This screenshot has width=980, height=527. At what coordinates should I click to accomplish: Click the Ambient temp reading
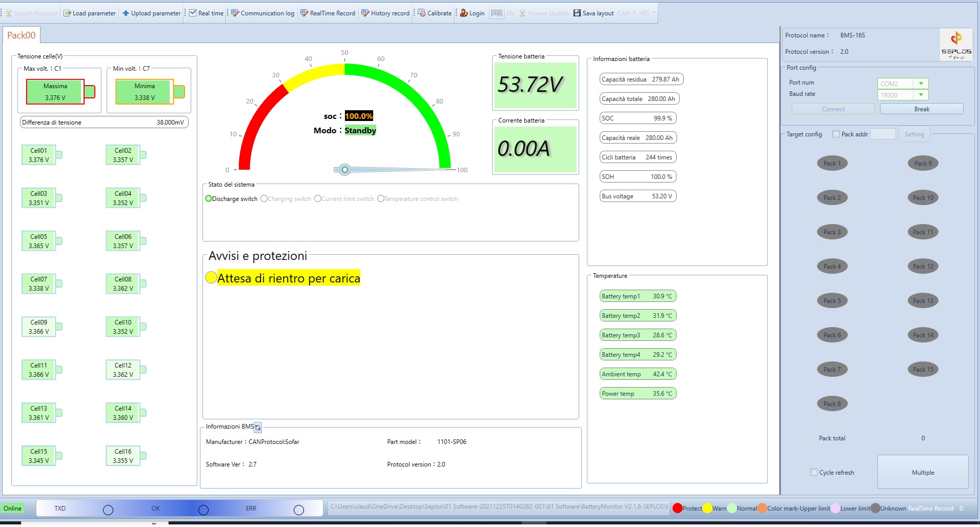tap(638, 374)
